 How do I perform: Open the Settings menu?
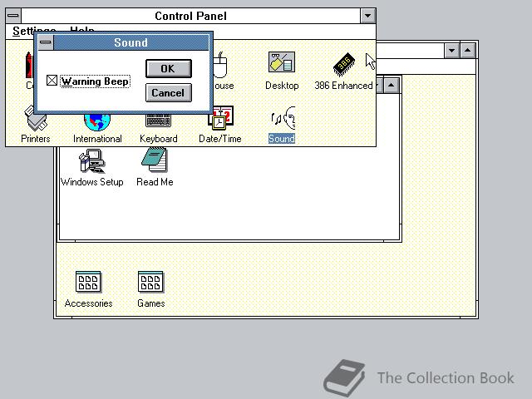34,31
